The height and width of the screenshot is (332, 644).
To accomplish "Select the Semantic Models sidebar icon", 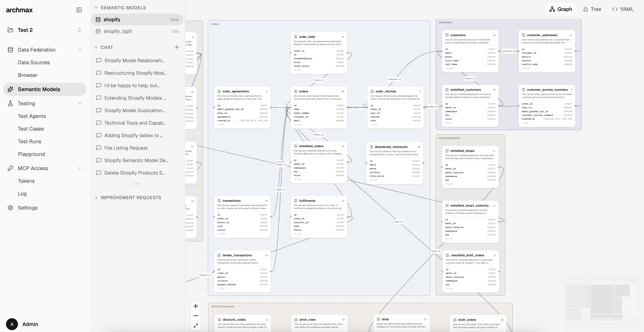I will [10, 89].
